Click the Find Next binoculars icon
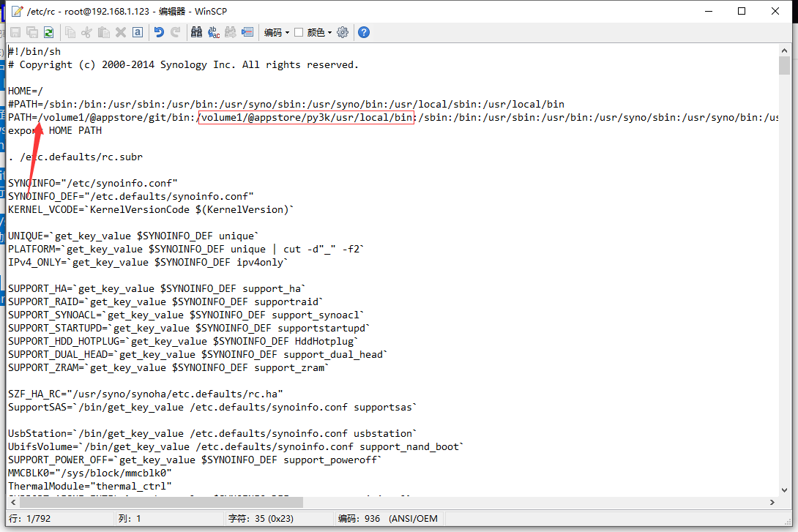This screenshot has height=532, width=798. point(231,32)
